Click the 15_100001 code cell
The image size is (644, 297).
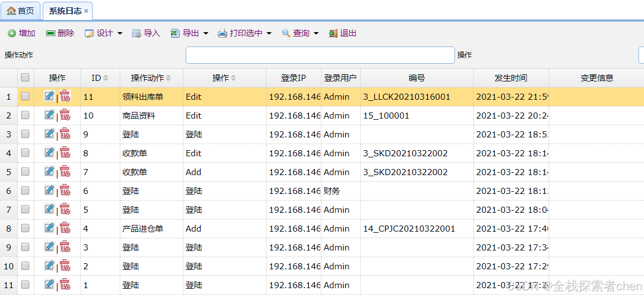pyautogui.click(x=417, y=115)
